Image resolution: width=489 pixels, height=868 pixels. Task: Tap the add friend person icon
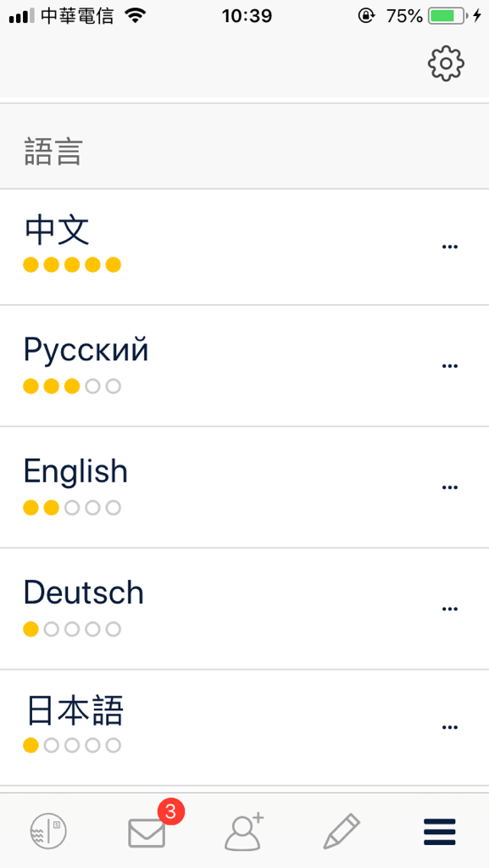click(244, 831)
